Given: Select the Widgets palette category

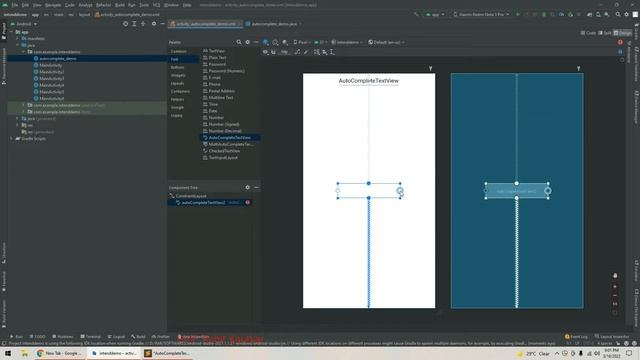Looking at the screenshot, I should [x=178, y=76].
